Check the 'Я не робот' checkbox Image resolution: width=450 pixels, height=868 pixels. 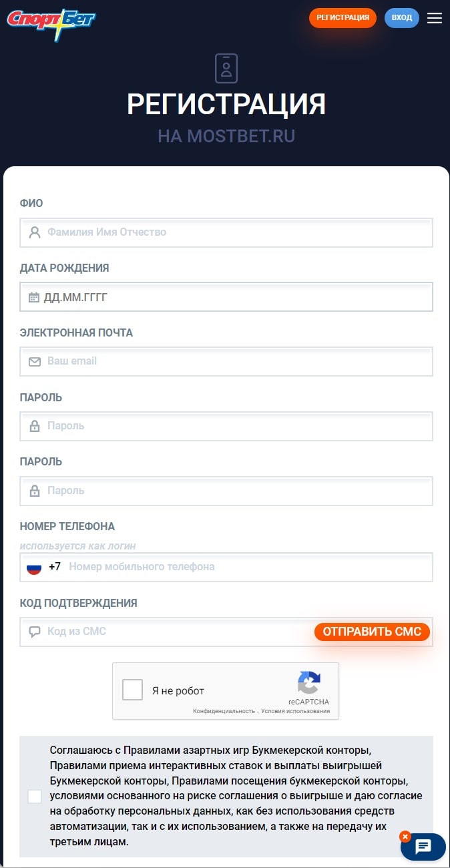[133, 690]
